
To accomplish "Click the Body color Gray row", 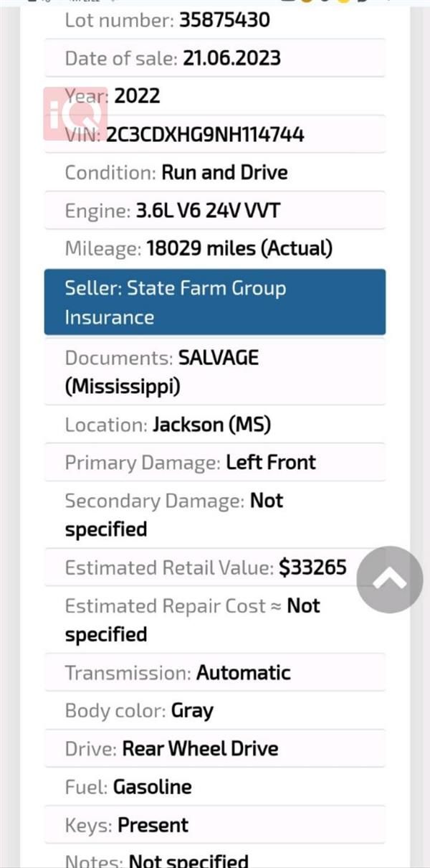I will pyautogui.click(x=215, y=711).
